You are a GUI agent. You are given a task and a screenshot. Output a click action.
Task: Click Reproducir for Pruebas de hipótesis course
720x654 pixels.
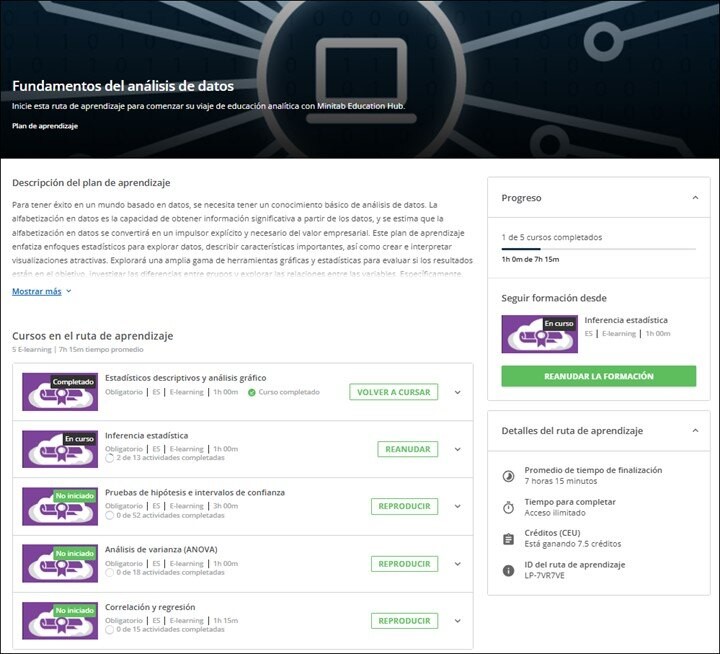[404, 506]
